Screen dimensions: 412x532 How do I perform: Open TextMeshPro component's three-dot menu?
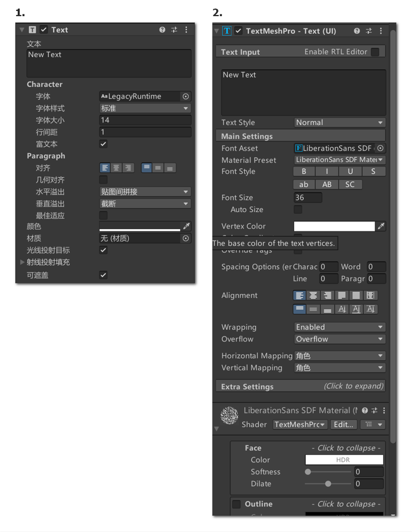click(x=381, y=31)
